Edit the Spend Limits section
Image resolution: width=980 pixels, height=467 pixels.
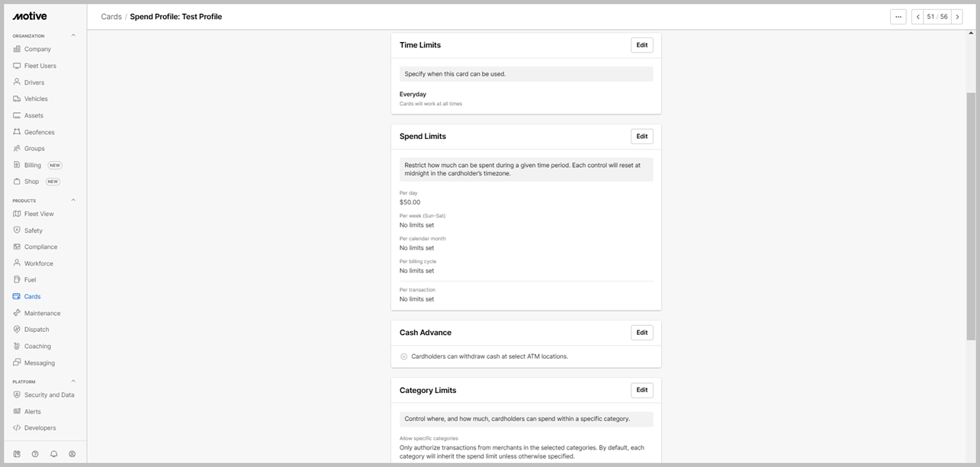point(642,137)
